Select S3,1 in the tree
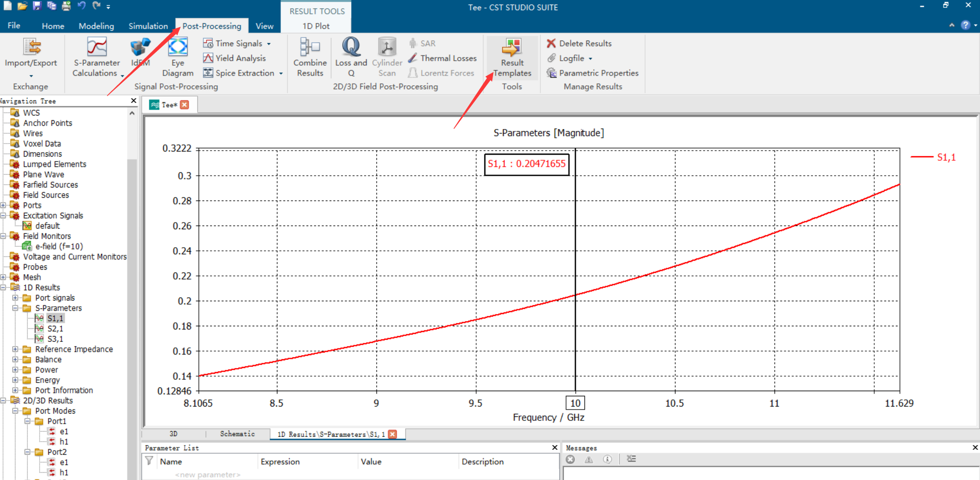980x480 pixels. point(55,339)
